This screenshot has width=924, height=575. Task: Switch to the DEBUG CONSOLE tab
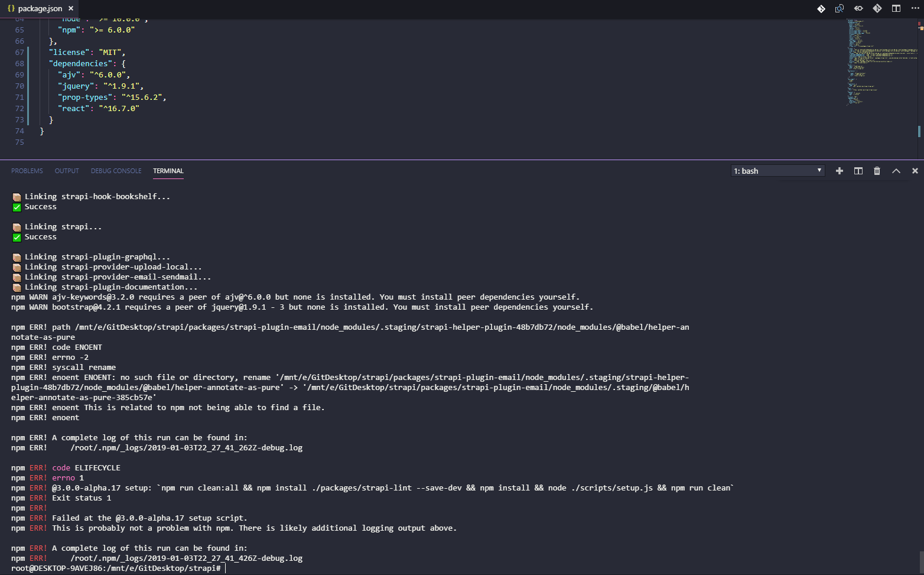pyautogui.click(x=116, y=171)
